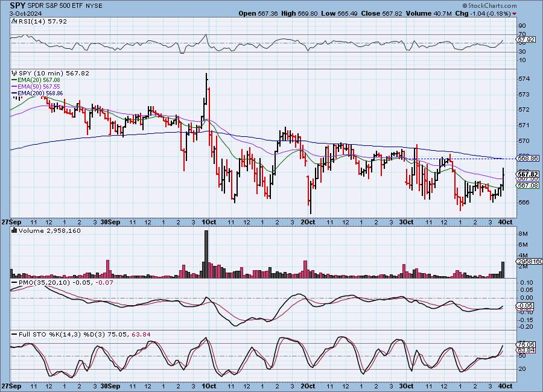Click the 574 price axis label
The height and width of the screenshot is (392, 543).
click(x=524, y=79)
